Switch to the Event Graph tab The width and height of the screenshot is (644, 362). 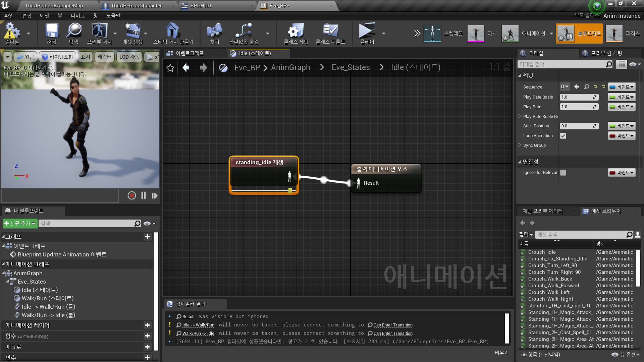point(190,53)
